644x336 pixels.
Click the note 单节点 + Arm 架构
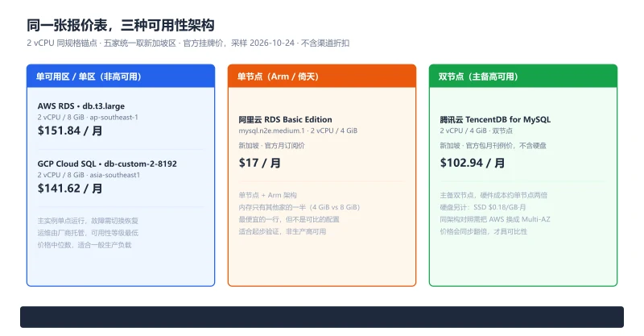[268, 195]
